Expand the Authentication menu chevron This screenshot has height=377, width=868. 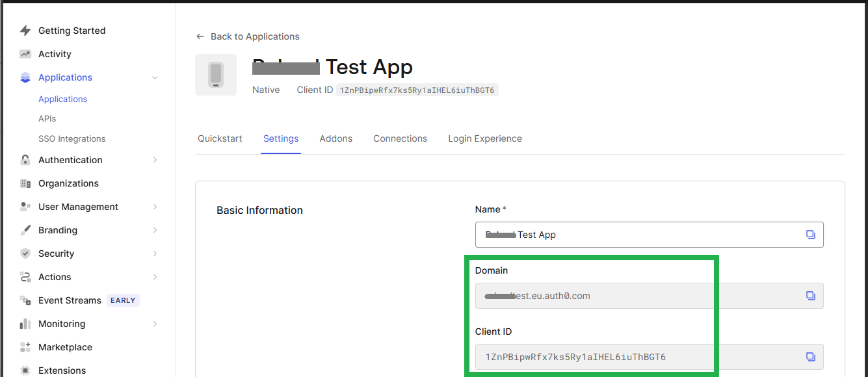click(x=155, y=160)
